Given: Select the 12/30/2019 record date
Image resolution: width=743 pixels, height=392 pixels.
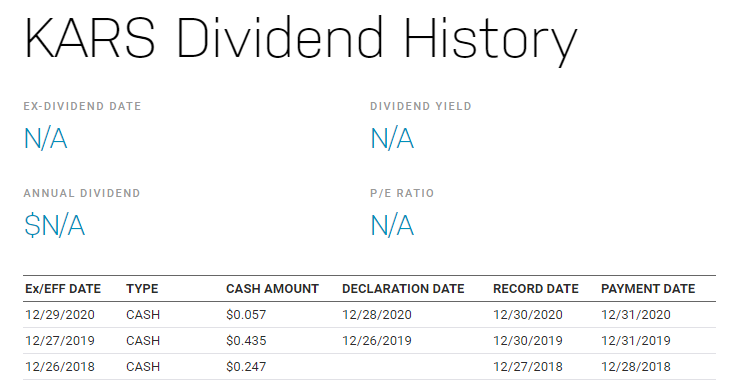Looking at the screenshot, I should [528, 341].
